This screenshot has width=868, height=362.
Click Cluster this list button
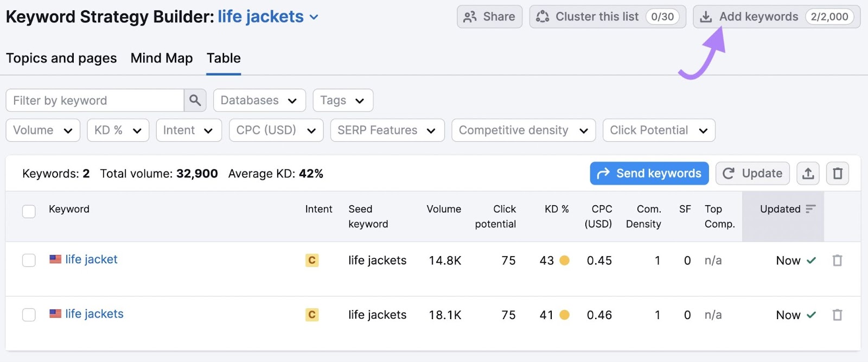pyautogui.click(x=608, y=17)
